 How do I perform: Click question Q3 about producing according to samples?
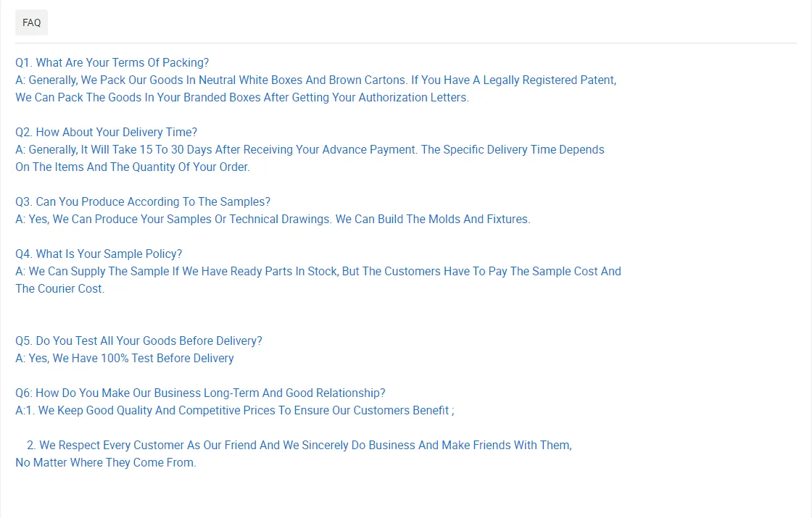[142, 201]
